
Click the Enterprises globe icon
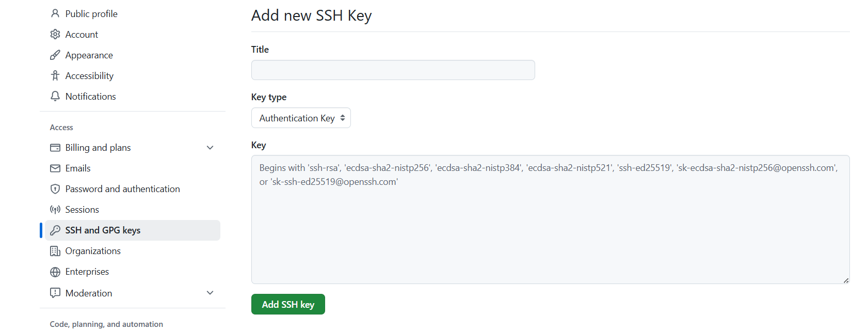(x=55, y=271)
